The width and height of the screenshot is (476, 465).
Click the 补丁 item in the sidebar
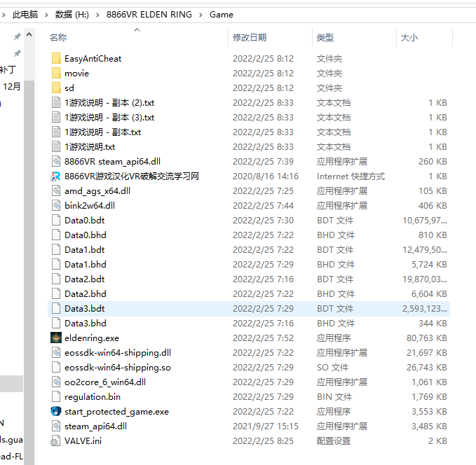[8, 70]
